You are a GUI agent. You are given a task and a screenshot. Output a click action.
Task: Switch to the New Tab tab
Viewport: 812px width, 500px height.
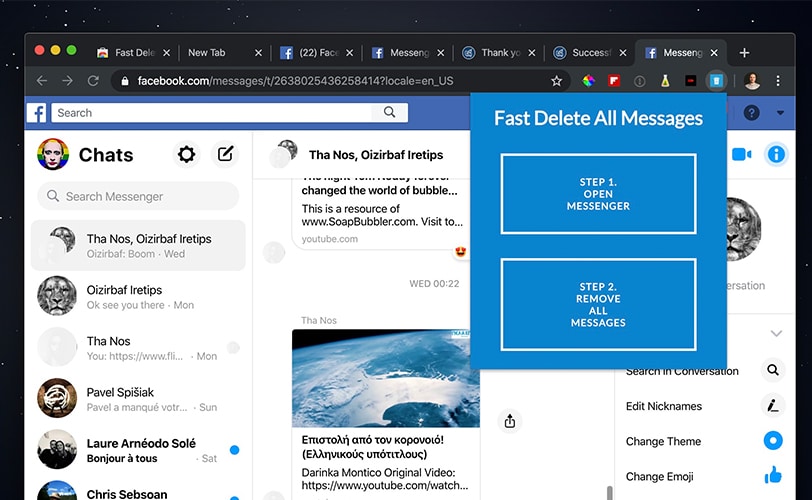[x=225, y=53]
